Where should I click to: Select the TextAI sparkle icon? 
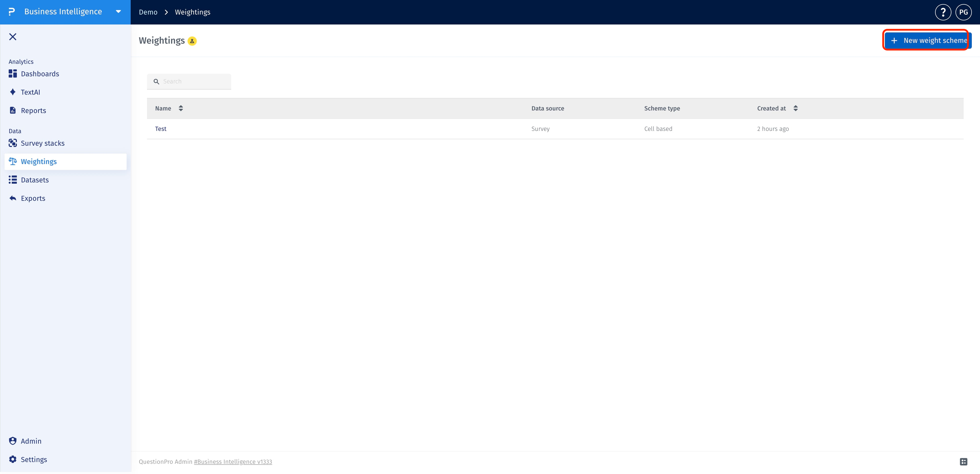13,92
